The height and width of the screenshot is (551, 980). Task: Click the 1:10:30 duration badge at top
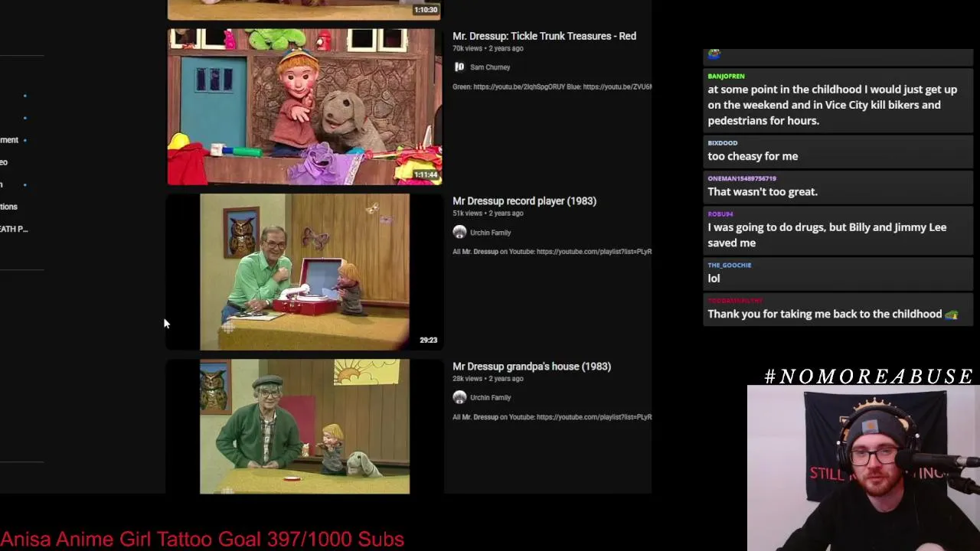click(x=426, y=10)
